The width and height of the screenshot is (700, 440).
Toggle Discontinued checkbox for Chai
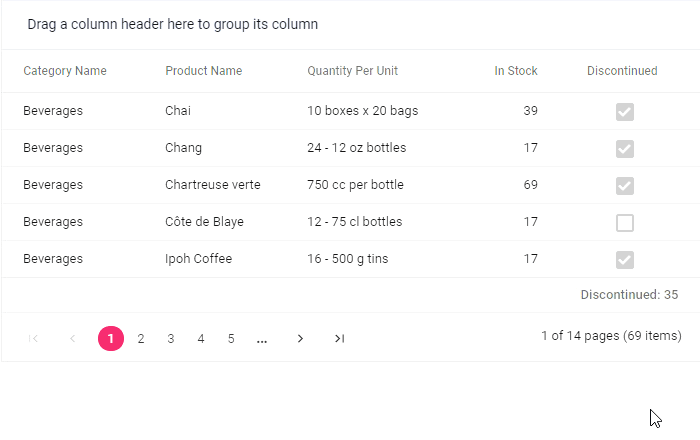[625, 111]
